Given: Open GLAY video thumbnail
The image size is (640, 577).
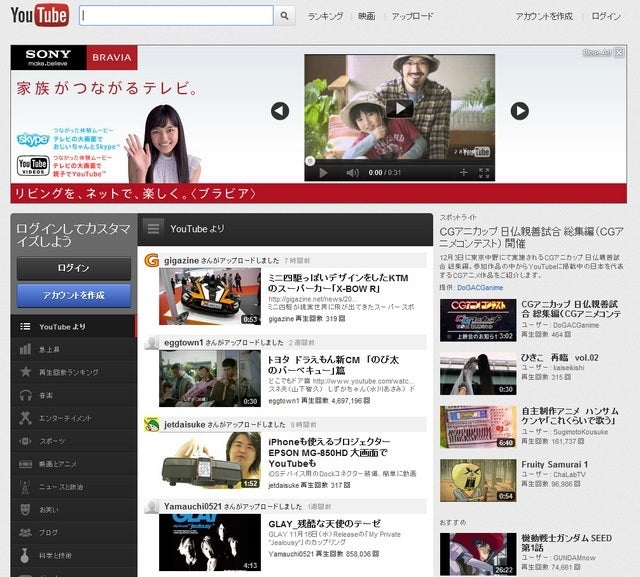Looking at the screenshot, I should 210,542.
